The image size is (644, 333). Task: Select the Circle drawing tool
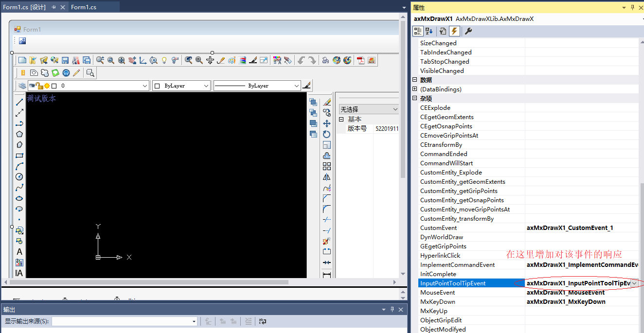19,177
